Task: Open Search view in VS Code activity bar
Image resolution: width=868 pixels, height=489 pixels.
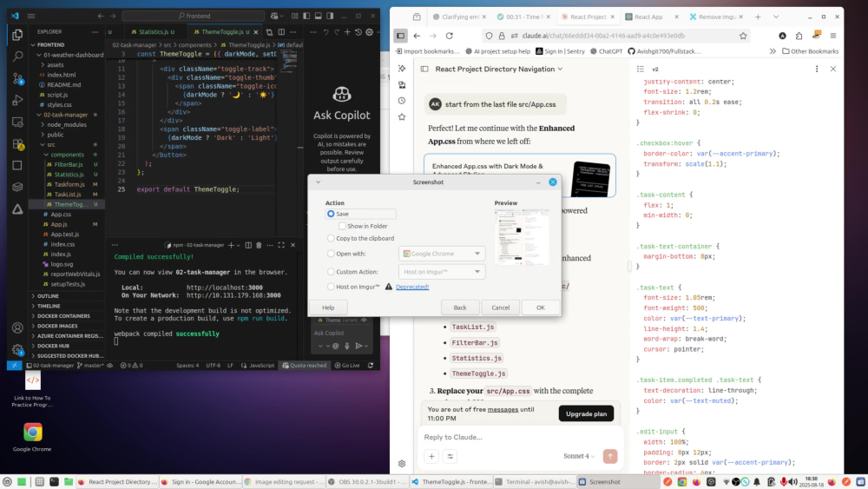Action: point(17,56)
